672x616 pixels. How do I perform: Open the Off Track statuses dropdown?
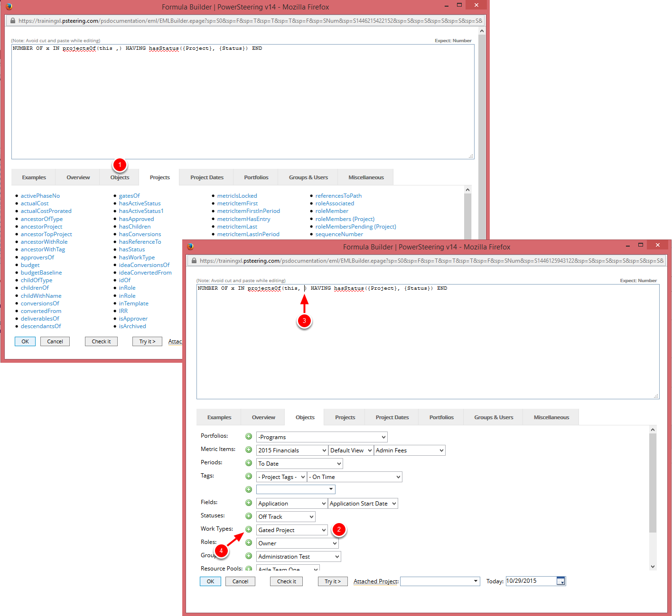point(286,516)
